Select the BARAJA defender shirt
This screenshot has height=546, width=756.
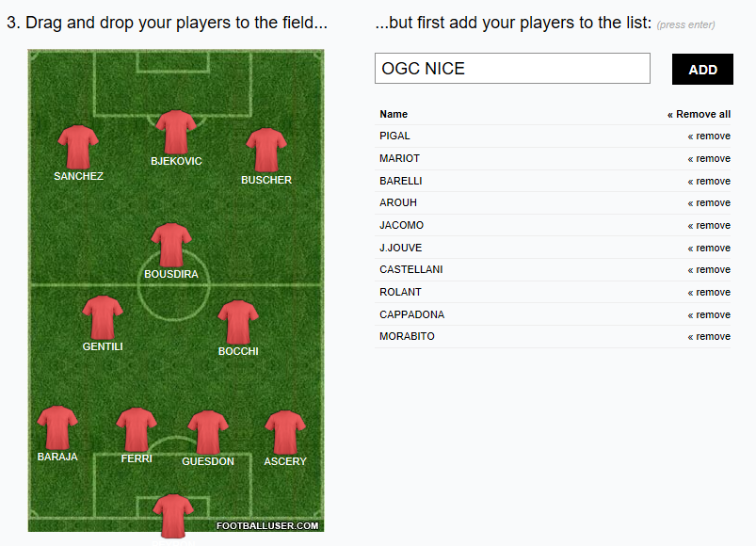(57, 427)
